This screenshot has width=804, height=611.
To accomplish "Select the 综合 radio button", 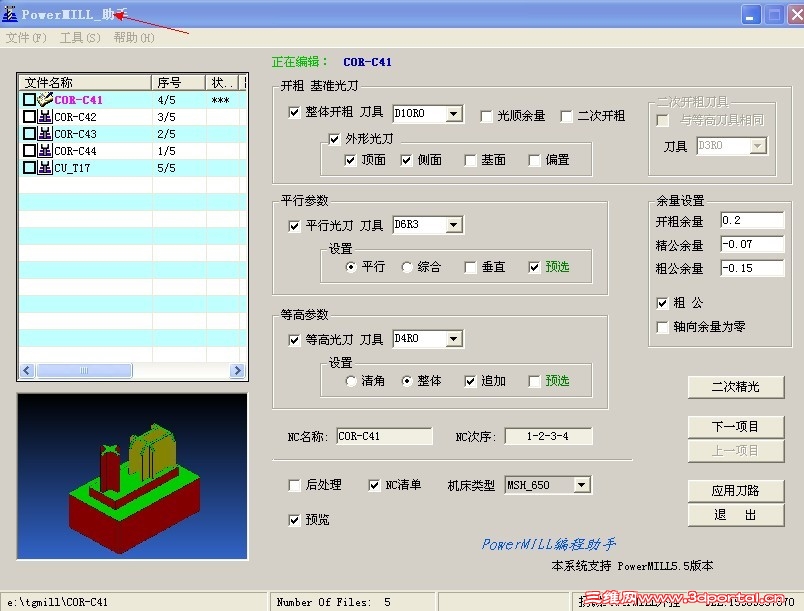I will pyautogui.click(x=407, y=267).
